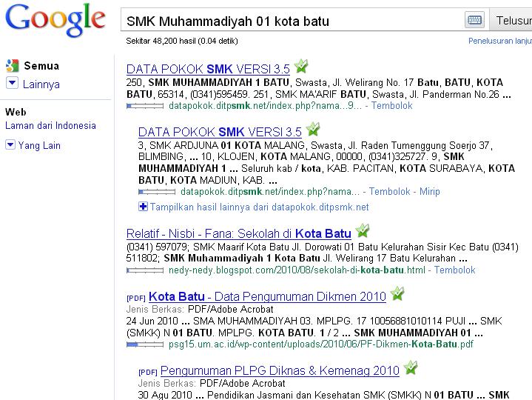Click the 'Sekitar 48,200 hasil' results count text
The width and height of the screenshot is (532, 400).
point(182,41)
